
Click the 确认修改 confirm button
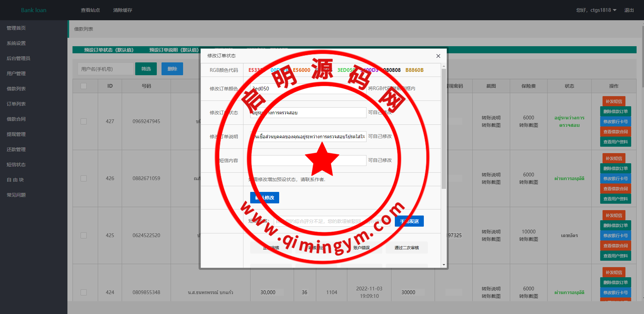pos(264,198)
